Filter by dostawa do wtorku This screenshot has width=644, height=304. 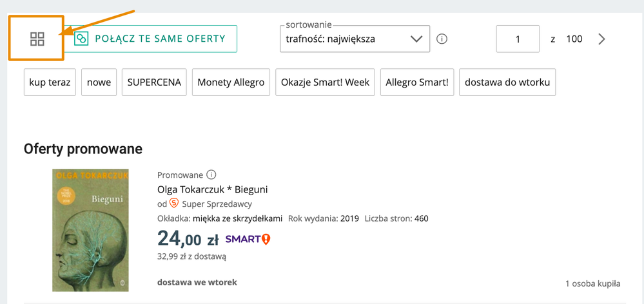click(507, 82)
